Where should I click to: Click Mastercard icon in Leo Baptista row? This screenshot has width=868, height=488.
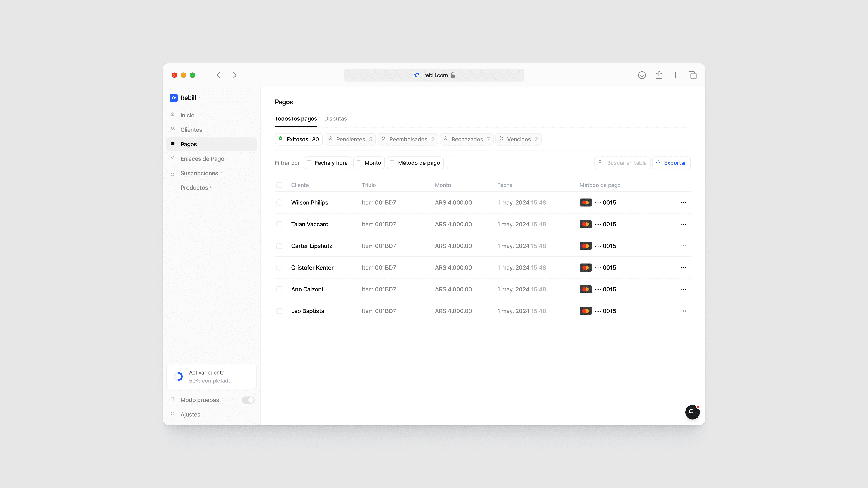pos(585,311)
